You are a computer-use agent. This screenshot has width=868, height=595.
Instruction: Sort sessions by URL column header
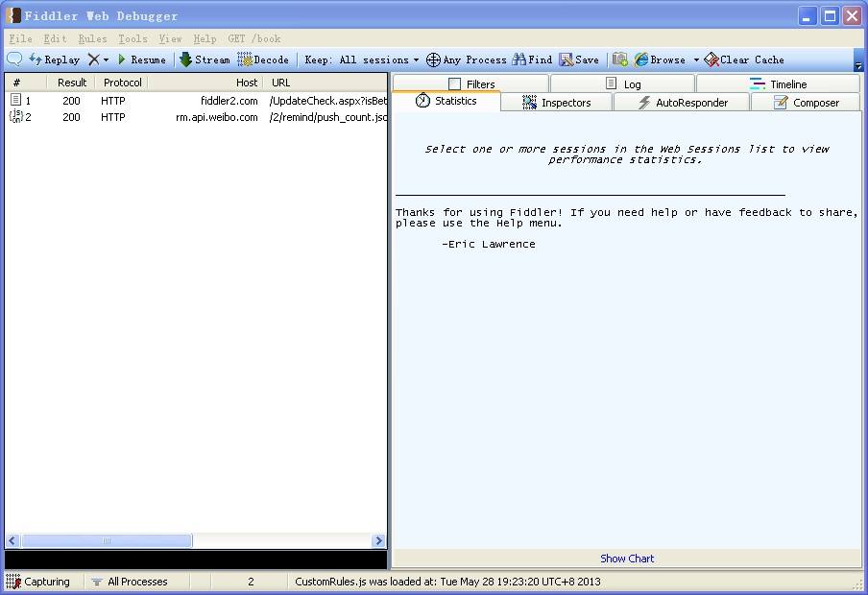[326, 83]
